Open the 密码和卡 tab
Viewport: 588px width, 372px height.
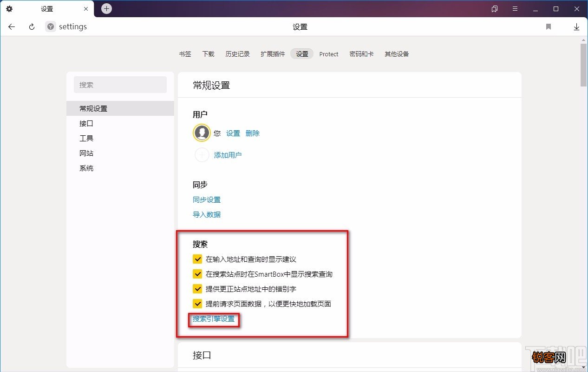(361, 54)
